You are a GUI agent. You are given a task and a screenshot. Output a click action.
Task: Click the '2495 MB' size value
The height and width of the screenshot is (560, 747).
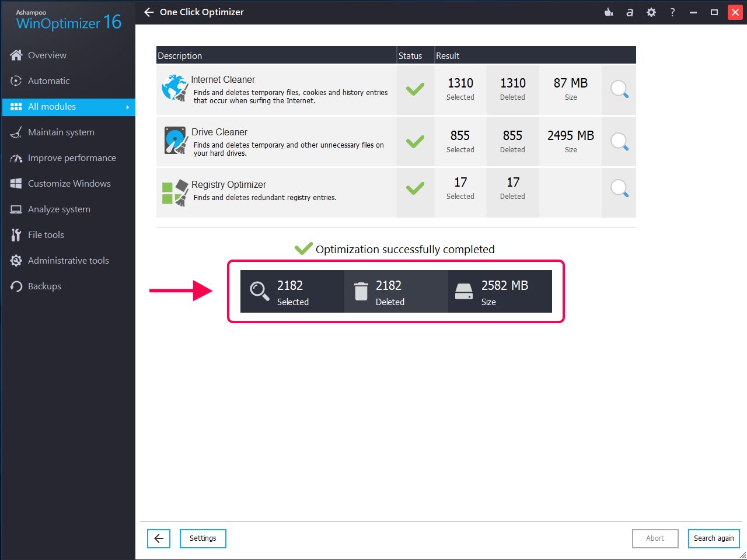571,136
